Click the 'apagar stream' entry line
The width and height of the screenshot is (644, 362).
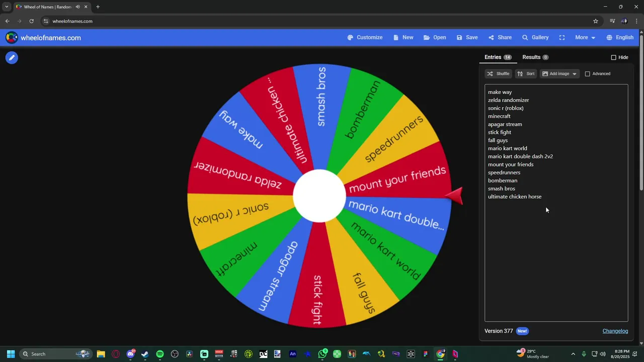(505, 124)
